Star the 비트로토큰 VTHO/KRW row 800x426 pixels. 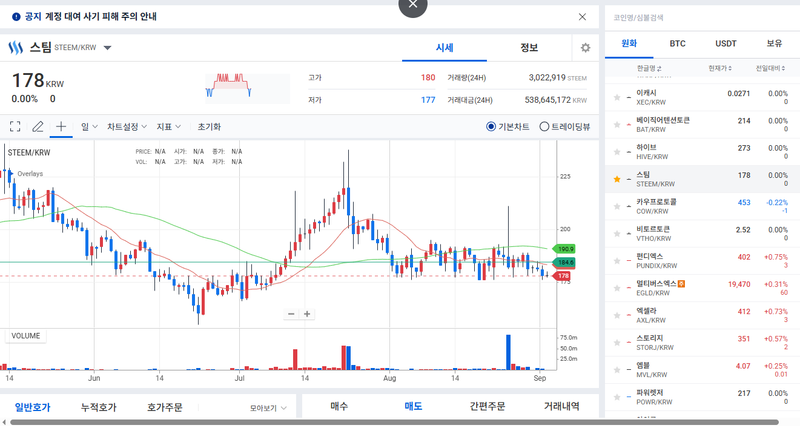(617, 234)
